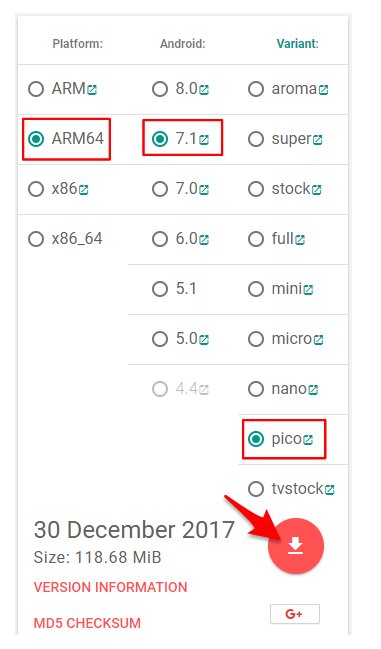Select Android 7.0 radio button
The image size is (381, 649).
click(x=160, y=189)
